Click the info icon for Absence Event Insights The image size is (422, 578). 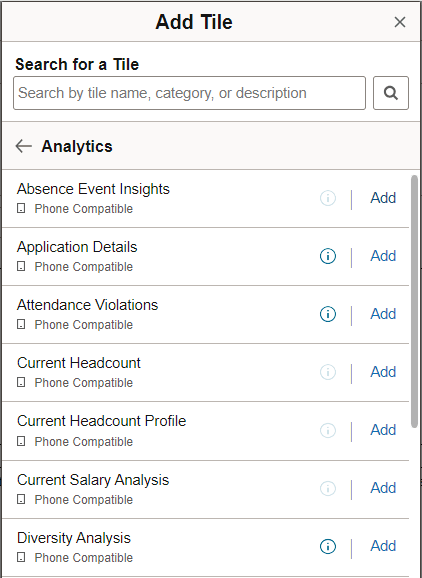(x=328, y=198)
